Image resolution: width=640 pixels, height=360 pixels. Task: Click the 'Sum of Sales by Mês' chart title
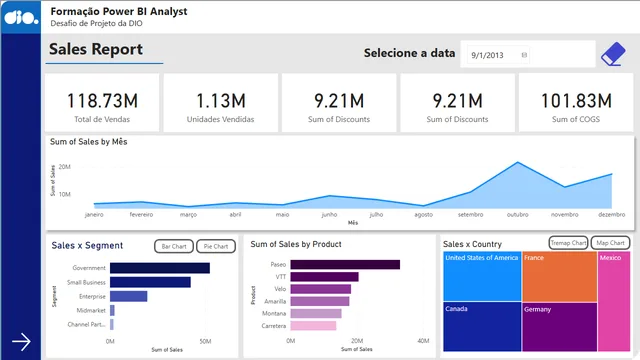(89, 142)
